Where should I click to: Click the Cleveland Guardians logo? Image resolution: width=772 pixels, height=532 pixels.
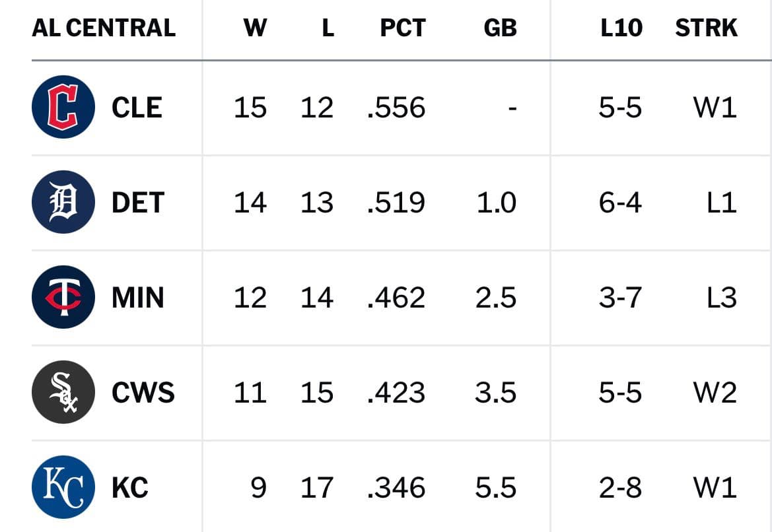(x=63, y=107)
